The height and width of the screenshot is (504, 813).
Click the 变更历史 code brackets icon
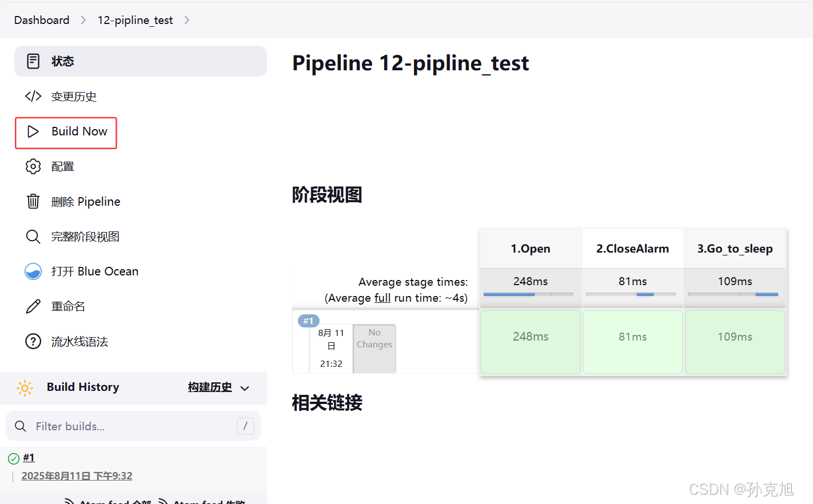click(x=33, y=96)
